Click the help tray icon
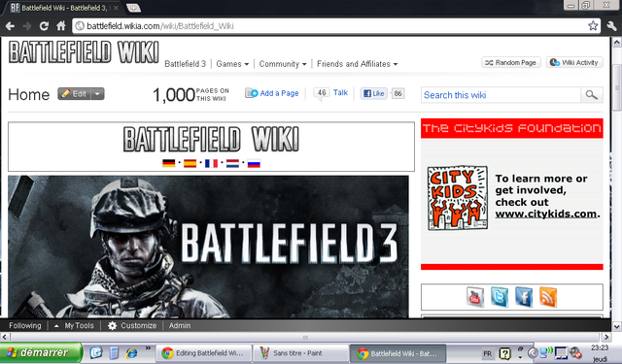The image size is (622, 364). (504, 353)
